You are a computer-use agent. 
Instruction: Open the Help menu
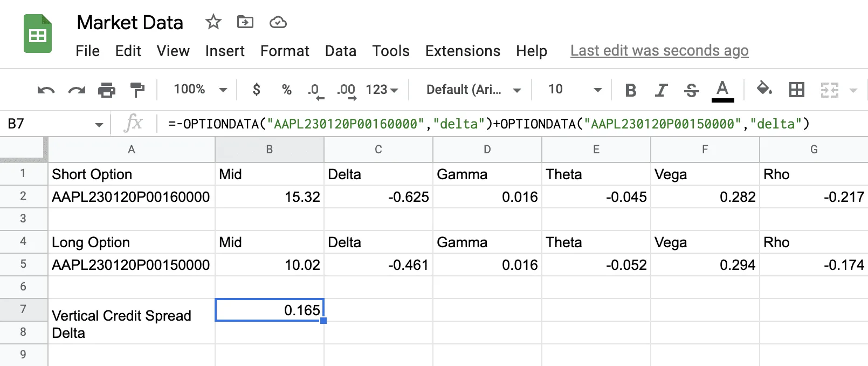[x=532, y=51]
